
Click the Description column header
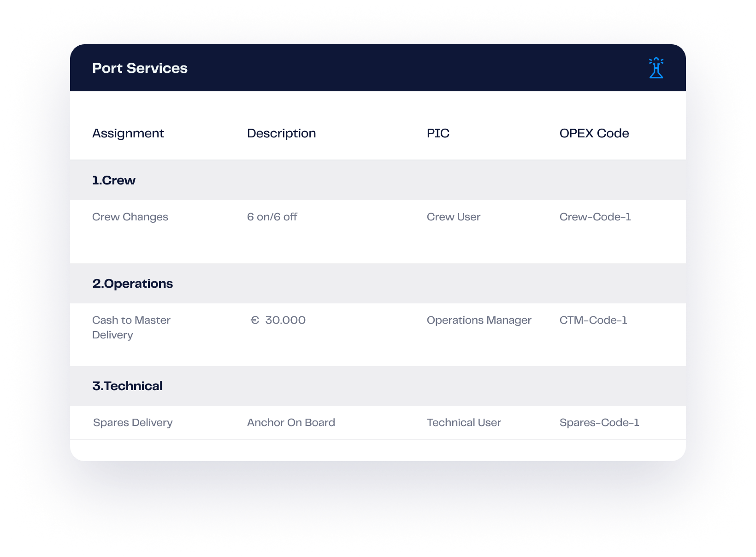pos(281,133)
